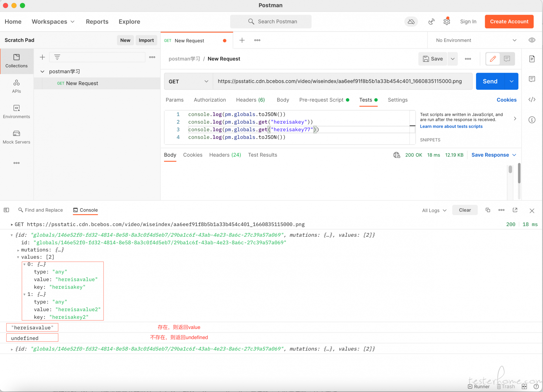Open the Collections sidebar panel
This screenshot has height=392, width=543.
pos(16,61)
